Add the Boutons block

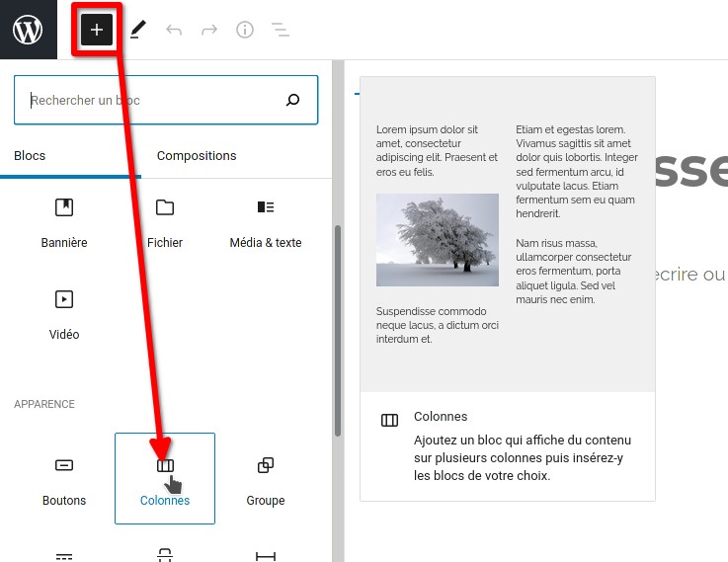click(64, 479)
